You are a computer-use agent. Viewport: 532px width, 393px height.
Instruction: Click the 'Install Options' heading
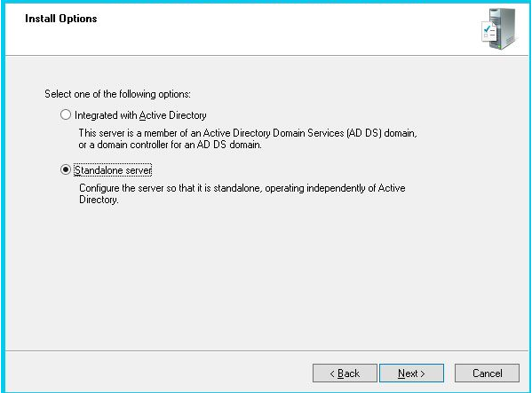click(61, 19)
